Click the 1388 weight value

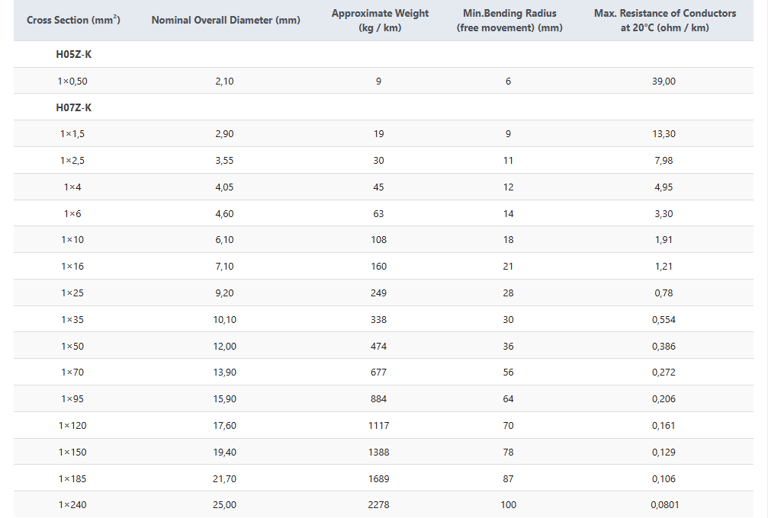tap(379, 452)
